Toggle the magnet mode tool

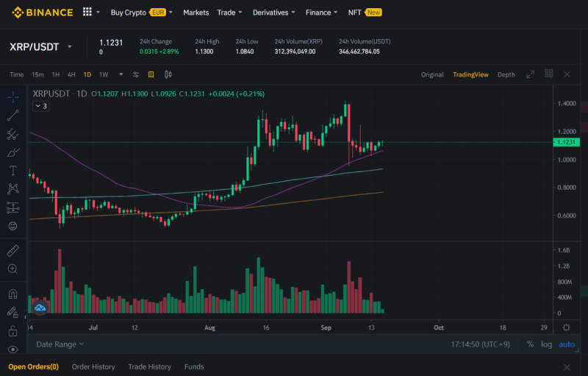click(13, 294)
